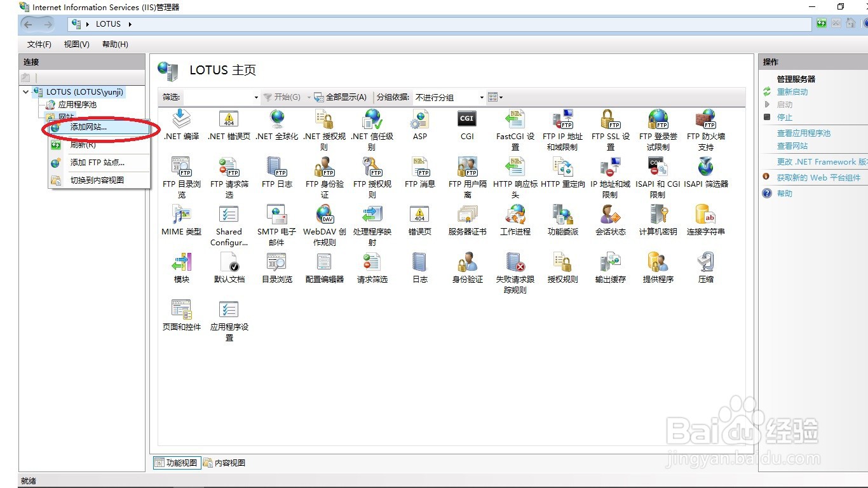Click 帮助 link in actions pane
This screenshot has width=868, height=488.
(x=785, y=194)
